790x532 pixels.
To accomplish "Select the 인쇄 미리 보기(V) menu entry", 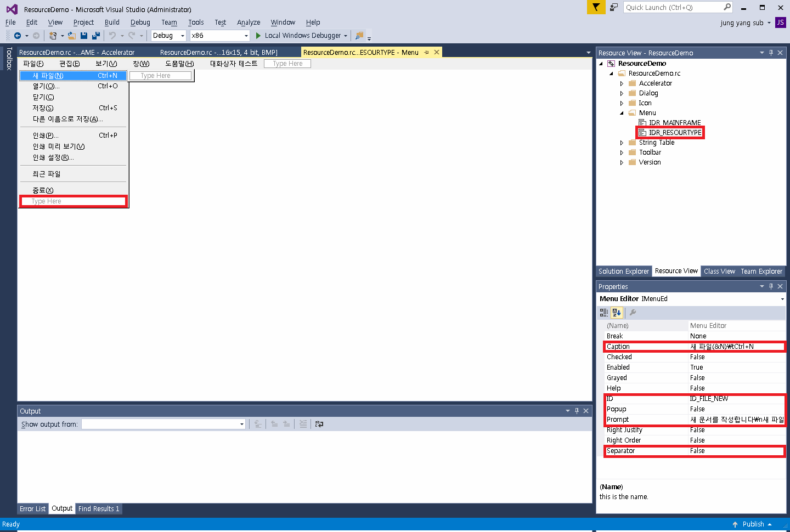I will tap(74, 146).
